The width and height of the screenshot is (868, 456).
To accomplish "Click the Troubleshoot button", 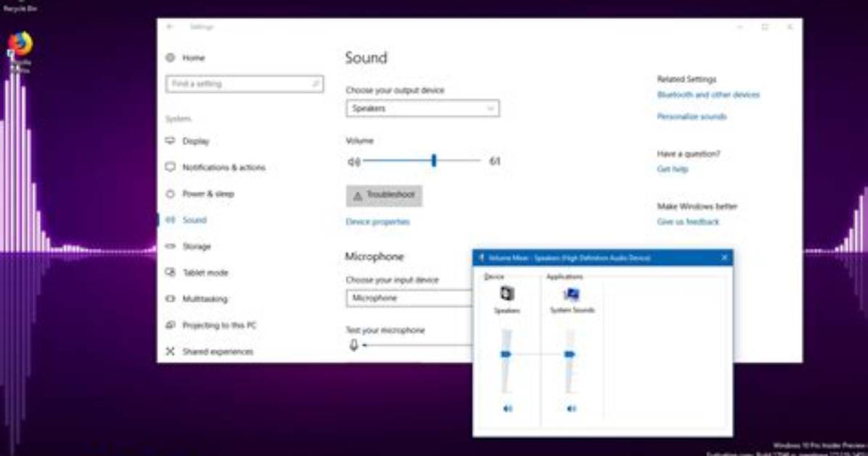I will click(384, 195).
